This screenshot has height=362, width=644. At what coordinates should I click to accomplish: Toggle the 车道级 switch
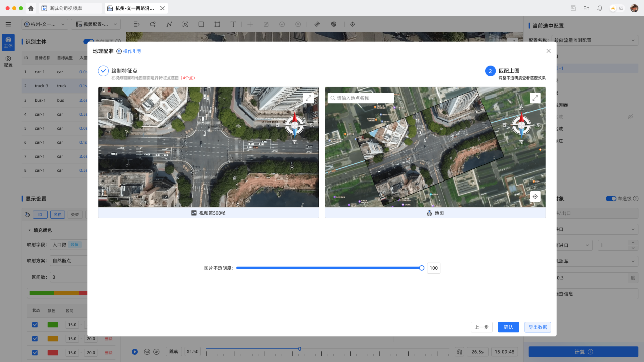tap(611, 199)
